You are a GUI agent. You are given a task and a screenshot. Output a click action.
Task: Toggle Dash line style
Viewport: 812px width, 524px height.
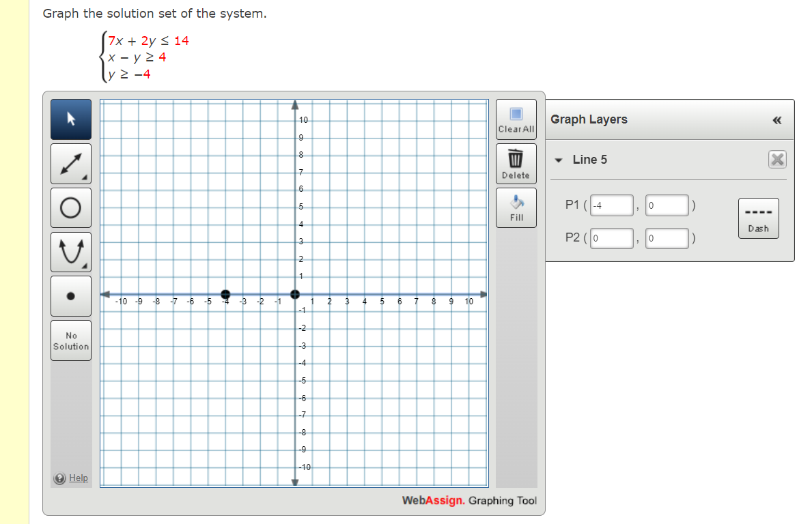pos(758,218)
